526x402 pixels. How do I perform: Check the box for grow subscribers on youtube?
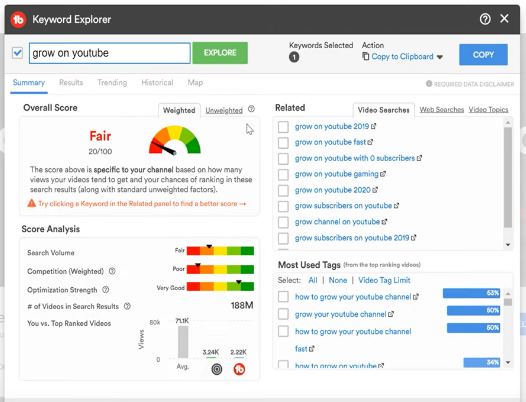pyautogui.click(x=283, y=206)
